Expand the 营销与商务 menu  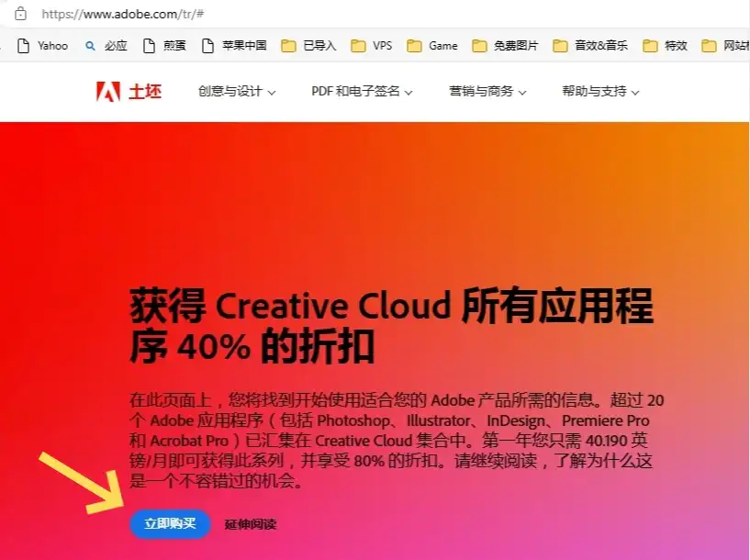click(x=487, y=91)
